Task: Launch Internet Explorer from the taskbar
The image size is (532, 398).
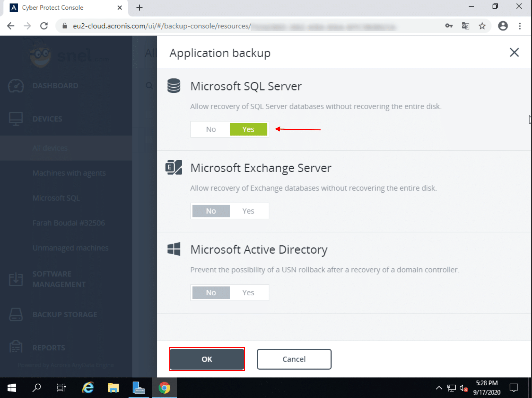Action: click(x=88, y=388)
